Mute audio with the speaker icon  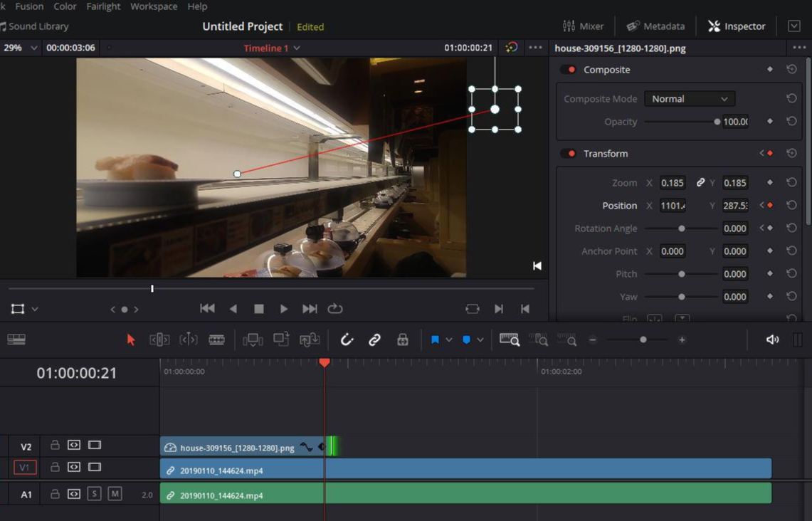point(772,340)
